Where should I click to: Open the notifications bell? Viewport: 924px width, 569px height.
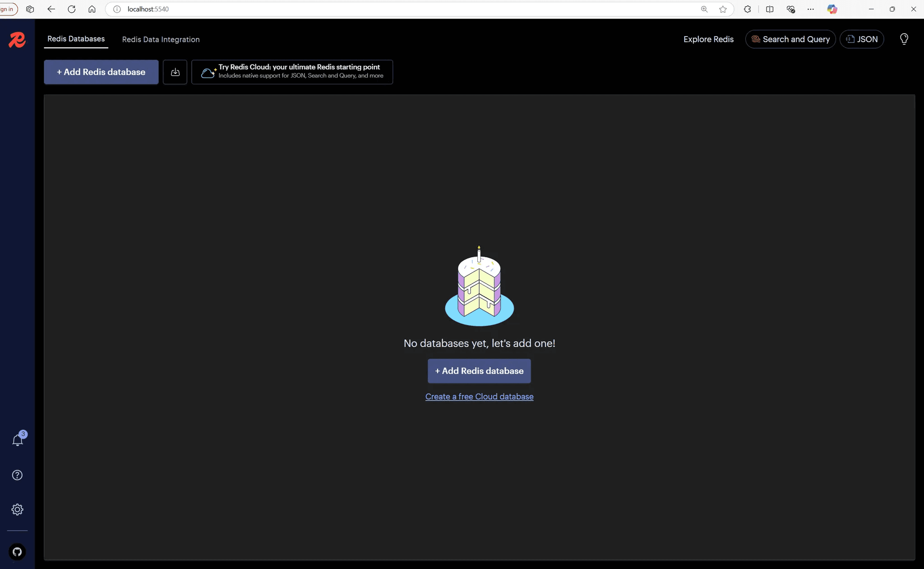[x=18, y=439]
